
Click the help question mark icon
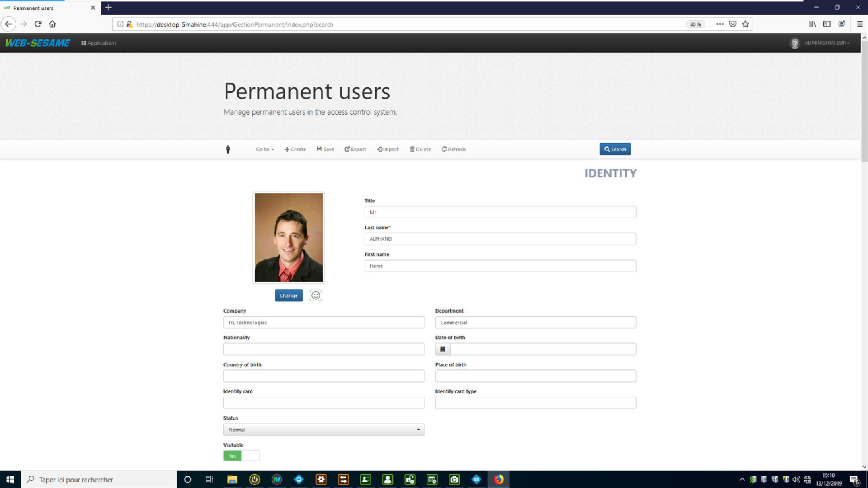pos(794,43)
